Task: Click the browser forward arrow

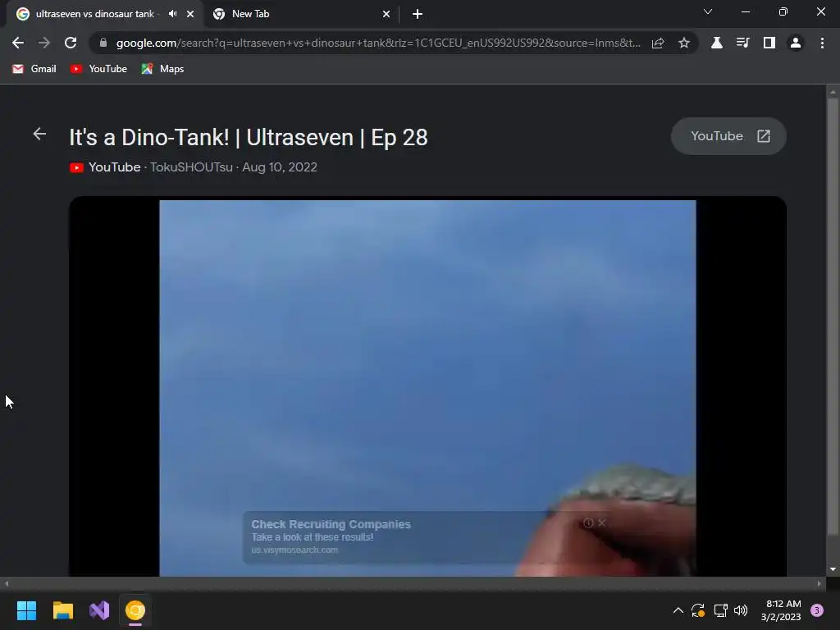Action: click(44, 43)
